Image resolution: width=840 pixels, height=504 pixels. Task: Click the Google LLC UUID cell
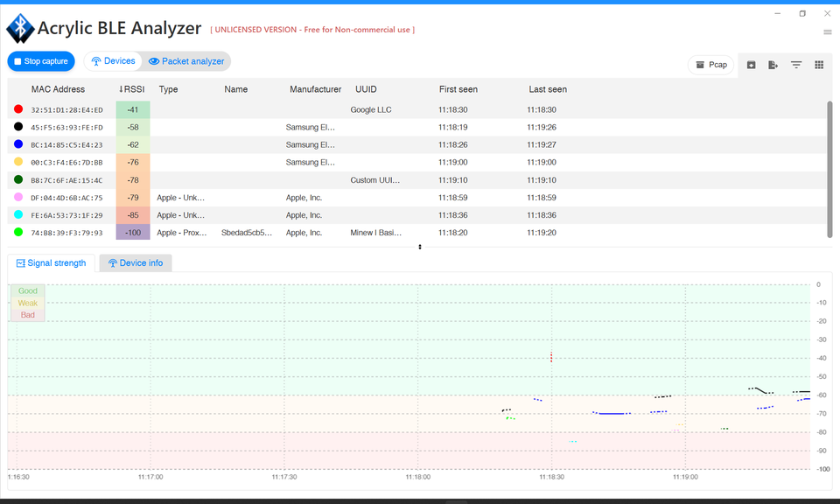click(x=371, y=109)
